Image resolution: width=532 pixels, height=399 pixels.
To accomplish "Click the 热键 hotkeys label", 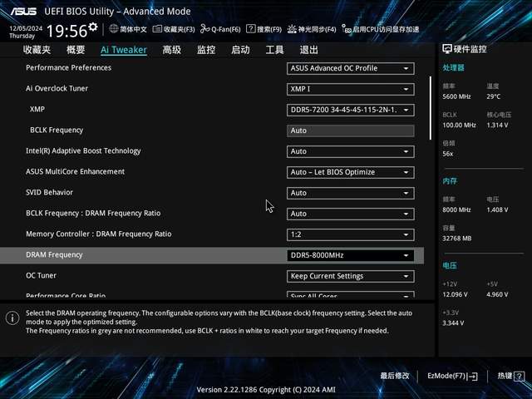I will 505,376.
